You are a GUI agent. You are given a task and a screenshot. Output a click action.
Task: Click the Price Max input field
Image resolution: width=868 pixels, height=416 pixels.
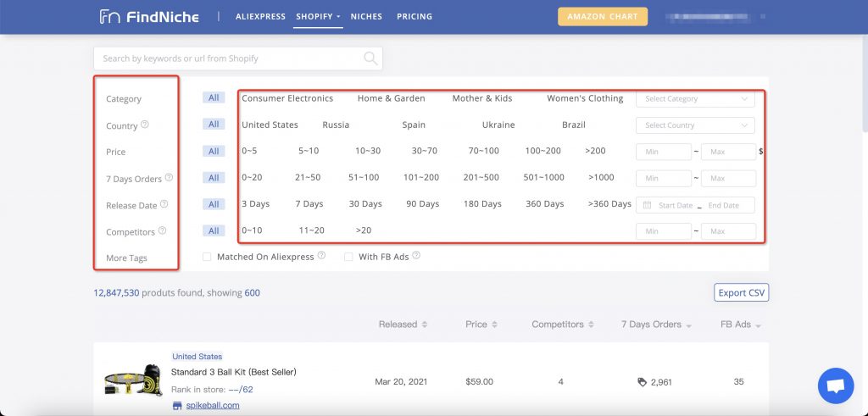(728, 153)
